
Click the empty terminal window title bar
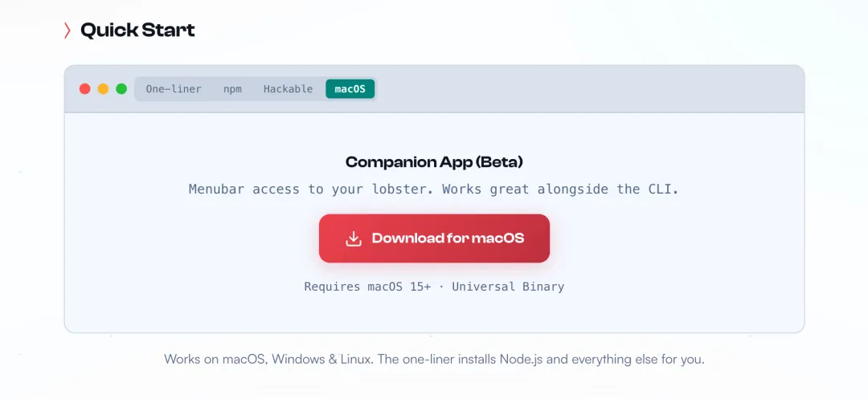(587, 89)
